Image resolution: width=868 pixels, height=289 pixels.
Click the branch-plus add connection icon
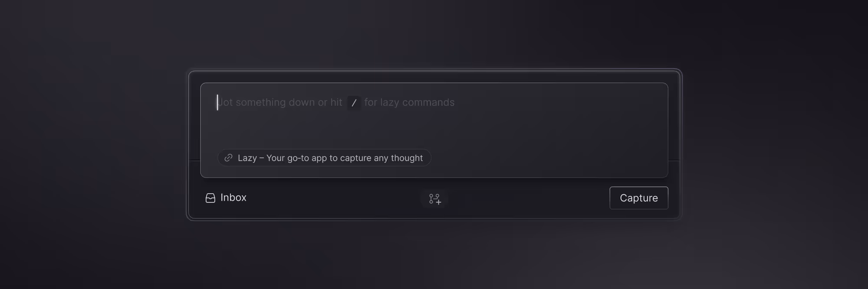coord(434,199)
